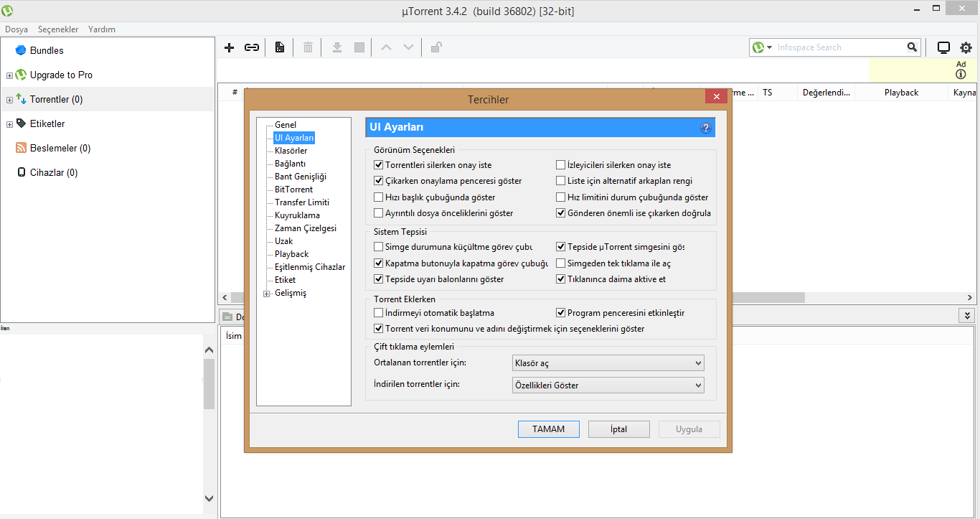This screenshot has width=980, height=519.
Task: Click the Move Down Queue arrow icon
Action: tap(409, 47)
